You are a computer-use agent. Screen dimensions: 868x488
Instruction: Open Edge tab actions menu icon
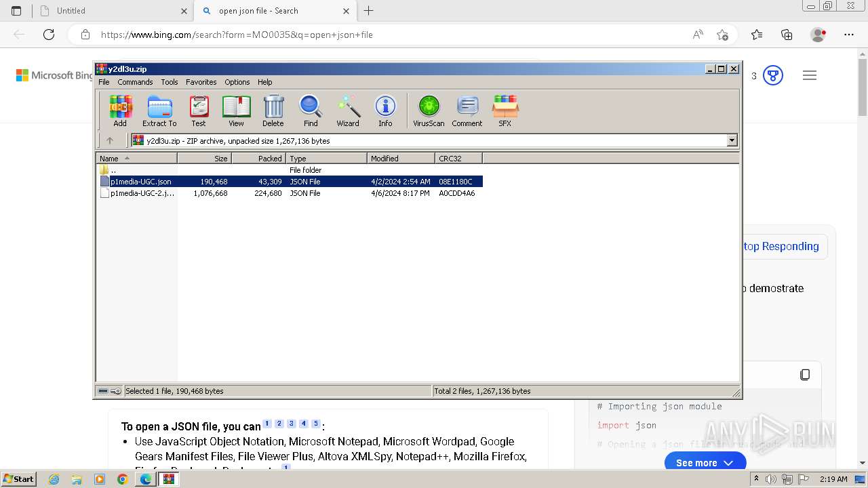[x=16, y=11]
